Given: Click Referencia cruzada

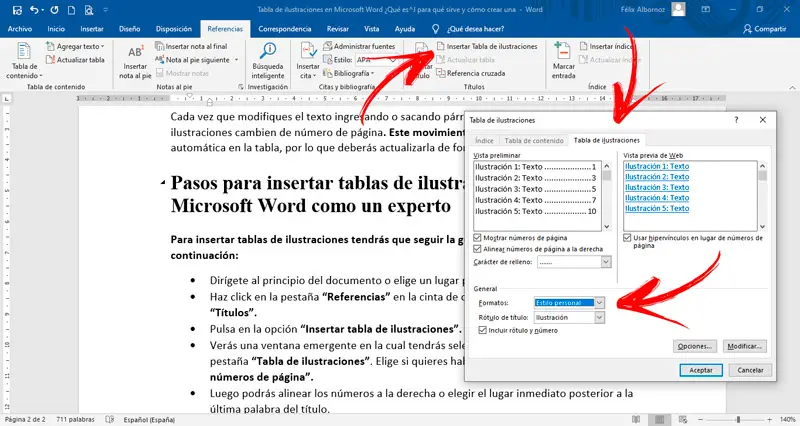Looking at the screenshot, I should 470,73.
